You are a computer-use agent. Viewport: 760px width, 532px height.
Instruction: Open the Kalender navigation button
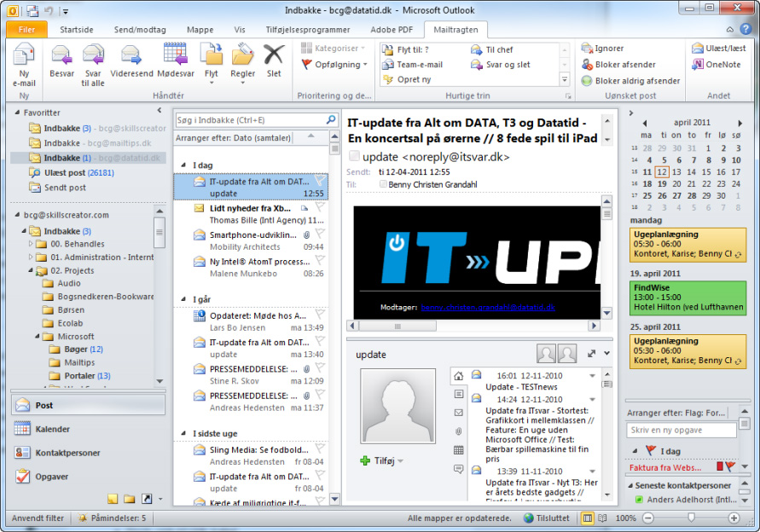tap(52, 429)
